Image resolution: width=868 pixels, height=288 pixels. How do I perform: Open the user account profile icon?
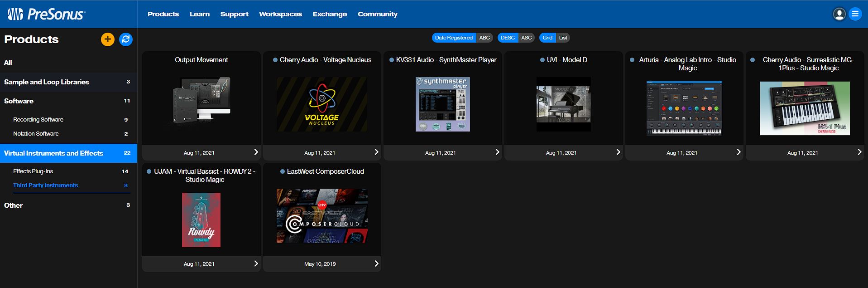coord(839,14)
